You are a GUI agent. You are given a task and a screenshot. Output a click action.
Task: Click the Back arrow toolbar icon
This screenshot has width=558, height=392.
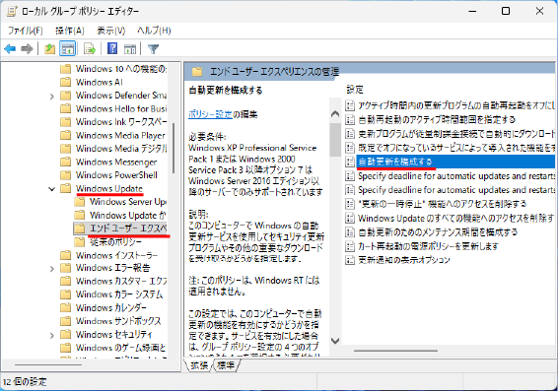tap(10, 48)
